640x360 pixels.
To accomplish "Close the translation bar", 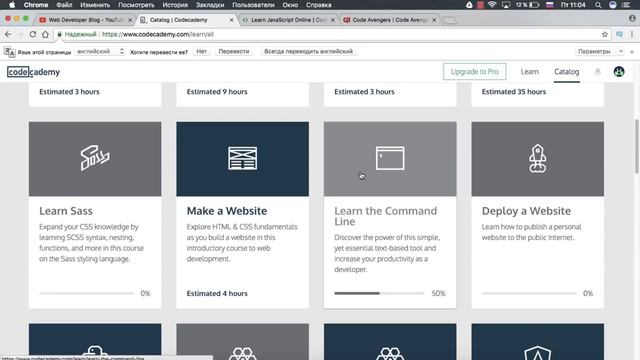I will click(632, 52).
